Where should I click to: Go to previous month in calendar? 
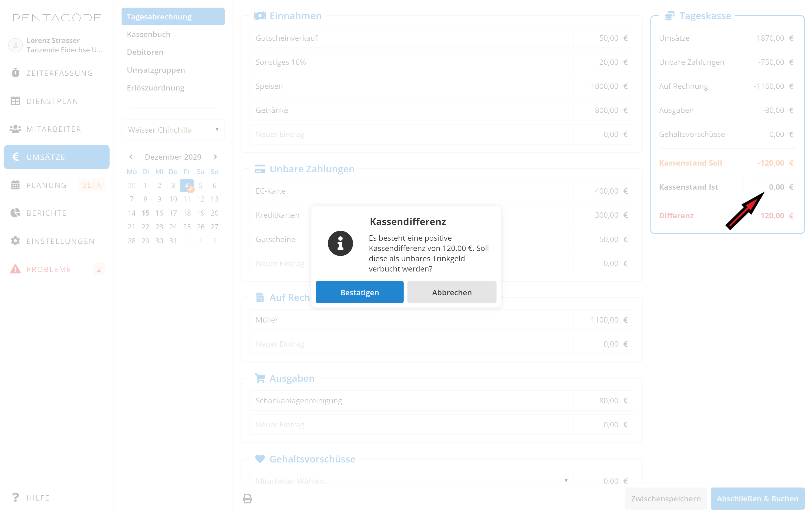131,157
